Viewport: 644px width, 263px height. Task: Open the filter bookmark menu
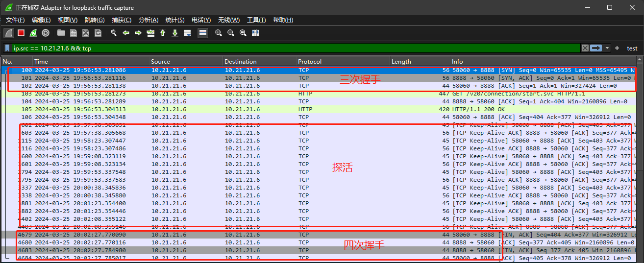(8, 48)
